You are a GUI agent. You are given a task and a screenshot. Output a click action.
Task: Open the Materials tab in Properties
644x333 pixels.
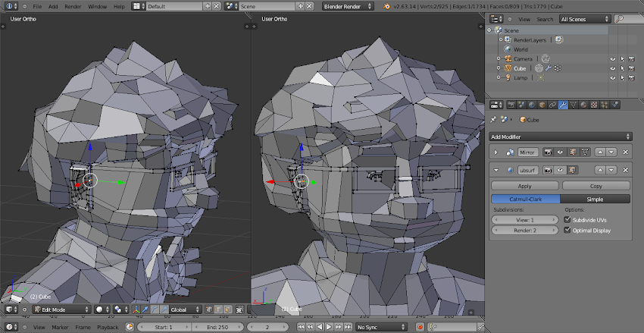(x=583, y=105)
